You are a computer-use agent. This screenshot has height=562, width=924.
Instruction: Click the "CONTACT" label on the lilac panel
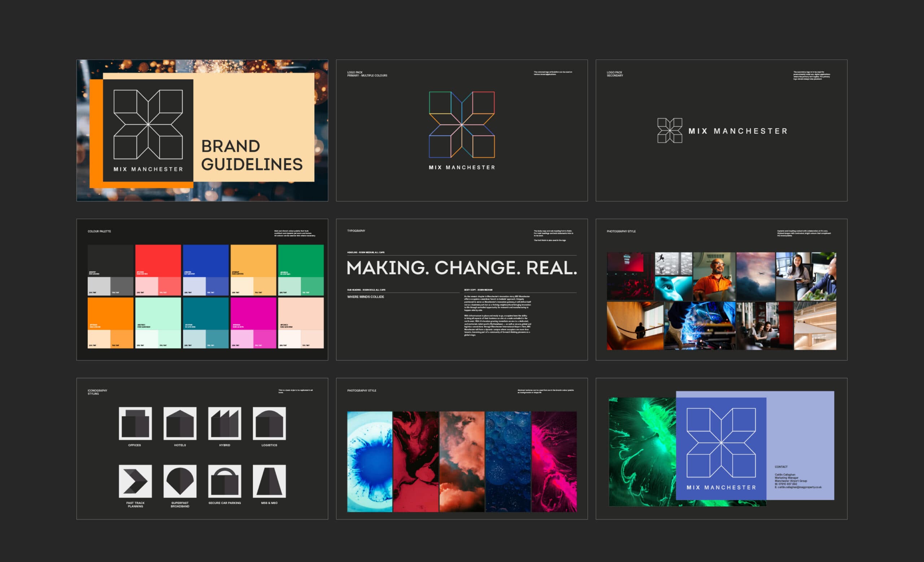click(781, 467)
